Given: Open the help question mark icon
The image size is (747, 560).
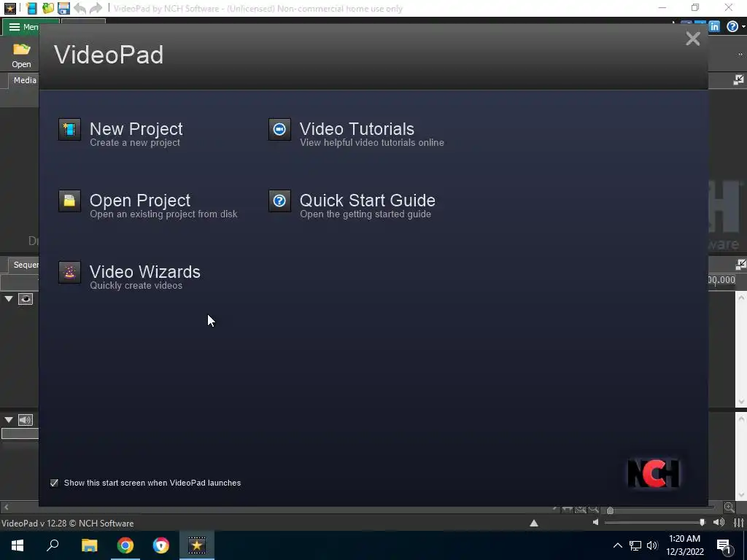Looking at the screenshot, I should point(732,27).
